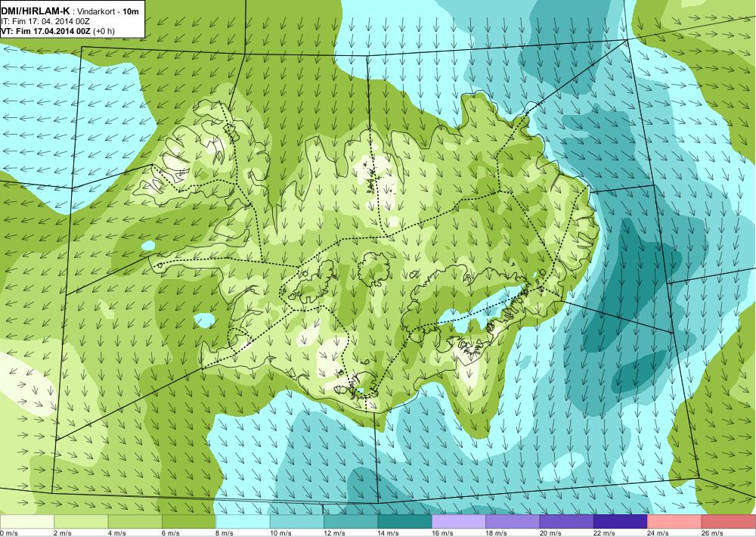Click the "22 m/s" legend label
The height and width of the screenshot is (537, 756).
point(605,533)
